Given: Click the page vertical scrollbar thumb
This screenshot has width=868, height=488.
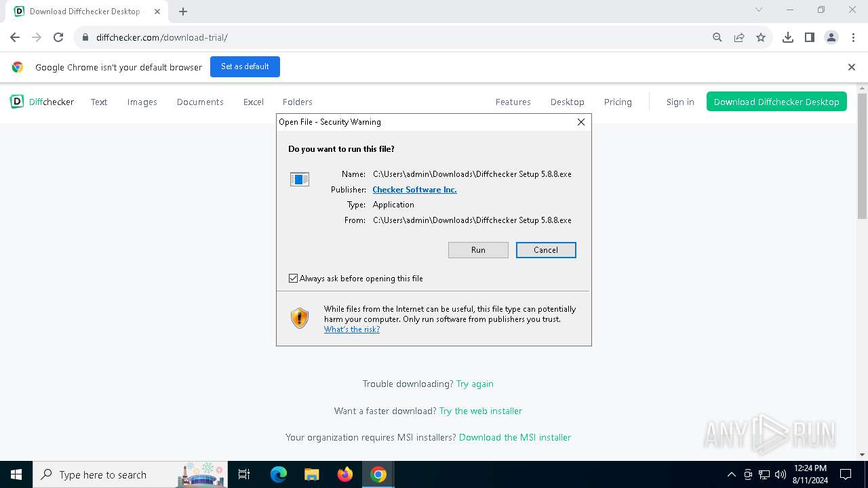Looking at the screenshot, I should (x=862, y=156).
